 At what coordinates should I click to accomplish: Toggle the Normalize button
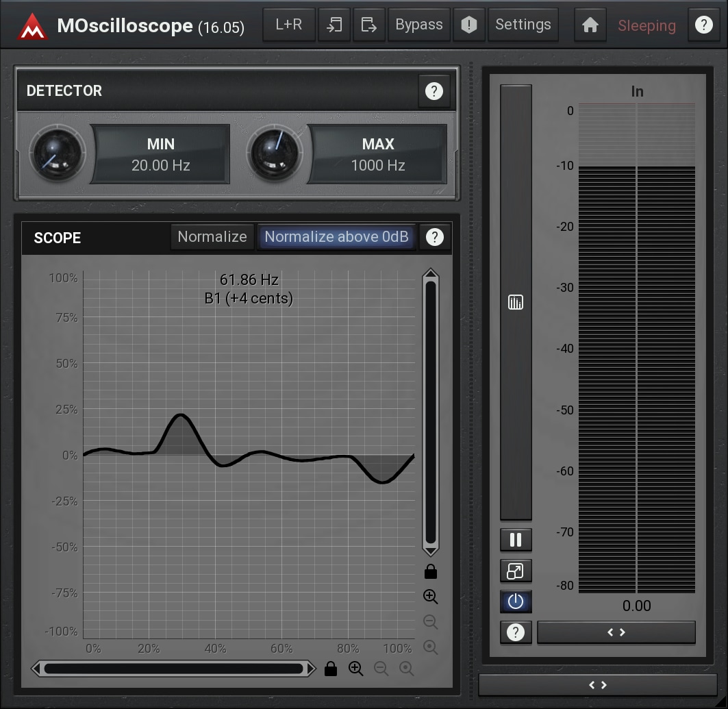[x=212, y=237]
